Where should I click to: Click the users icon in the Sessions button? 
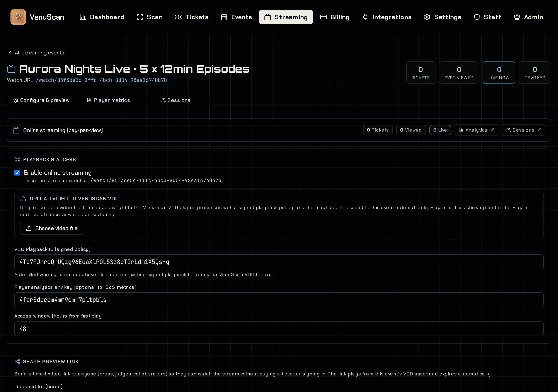[508, 130]
